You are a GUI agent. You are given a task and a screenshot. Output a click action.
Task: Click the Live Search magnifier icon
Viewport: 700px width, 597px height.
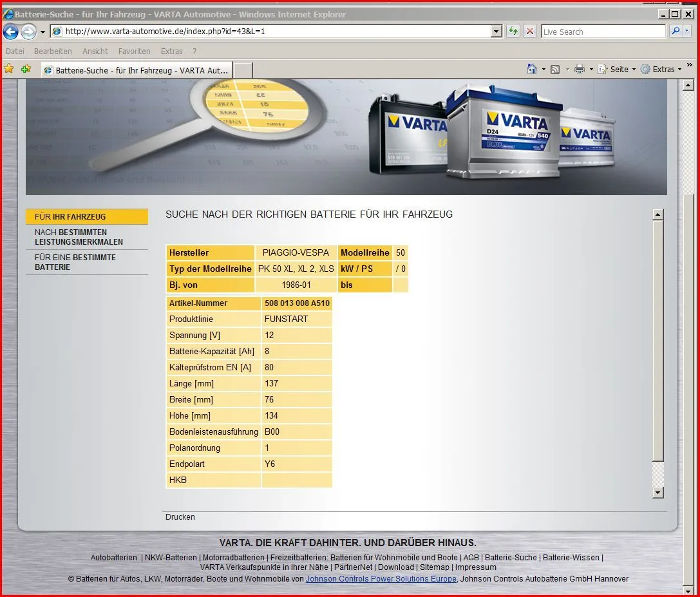point(676,32)
